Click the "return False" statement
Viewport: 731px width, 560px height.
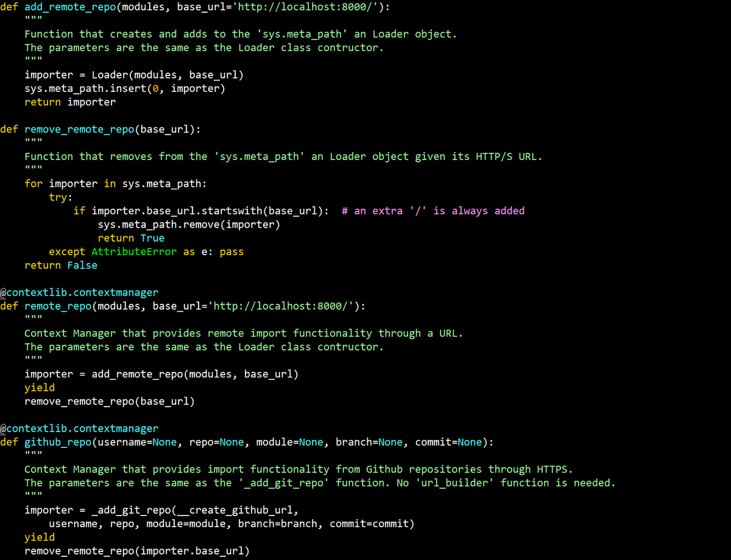click(x=61, y=265)
